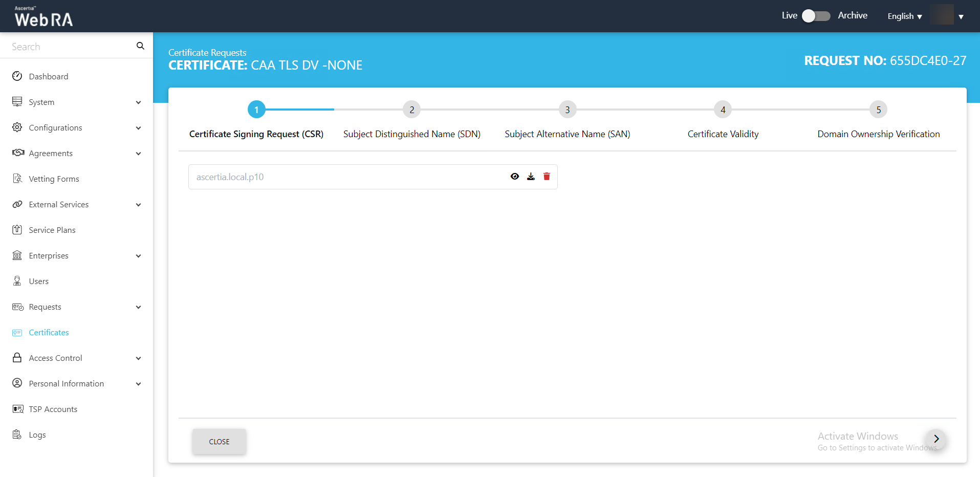Click the TSP Accounts sidebar icon
The image size is (980, 477).
point(17,409)
